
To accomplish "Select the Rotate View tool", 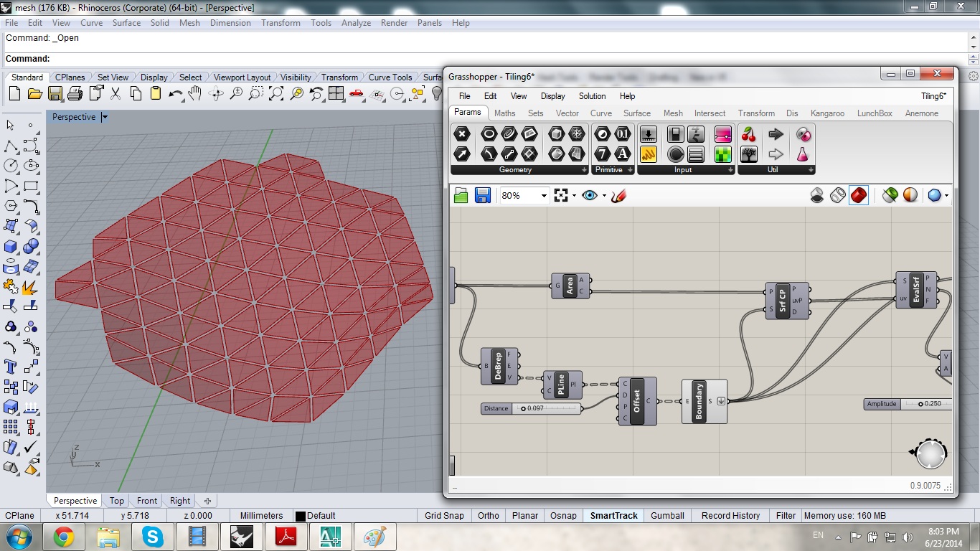I will (x=216, y=94).
